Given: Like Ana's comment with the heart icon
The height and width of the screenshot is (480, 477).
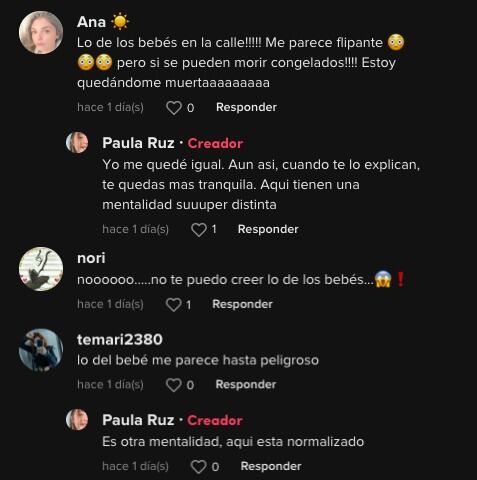Looking at the screenshot, I should 174,108.
